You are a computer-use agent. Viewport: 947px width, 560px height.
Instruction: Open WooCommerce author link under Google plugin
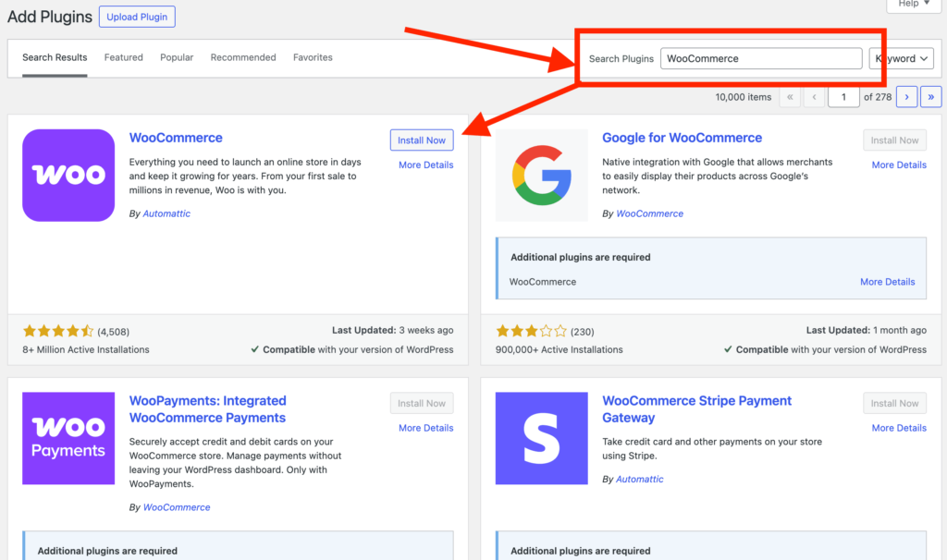pyautogui.click(x=650, y=213)
